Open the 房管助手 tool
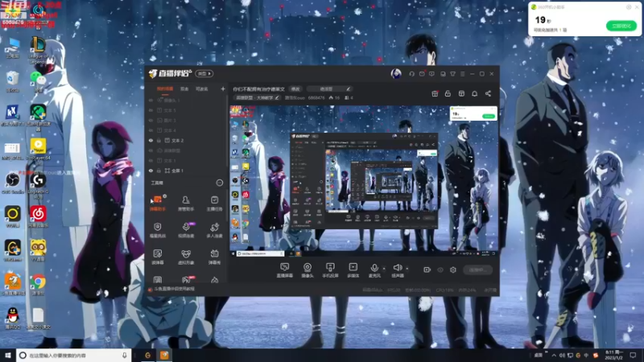The width and height of the screenshot is (644, 362). 186,204
